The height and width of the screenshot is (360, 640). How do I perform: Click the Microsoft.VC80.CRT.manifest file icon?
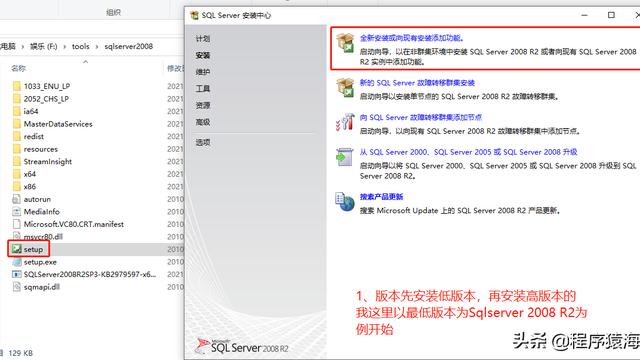point(16,224)
